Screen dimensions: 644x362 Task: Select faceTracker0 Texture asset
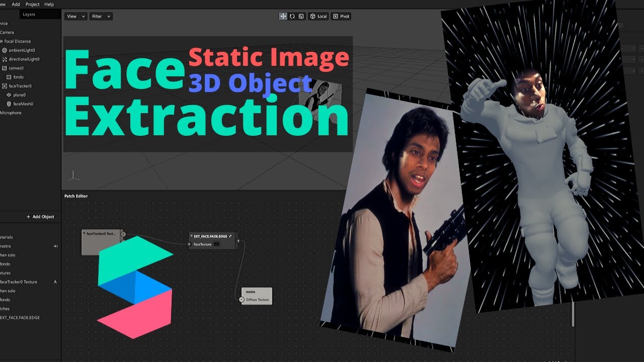(19, 282)
